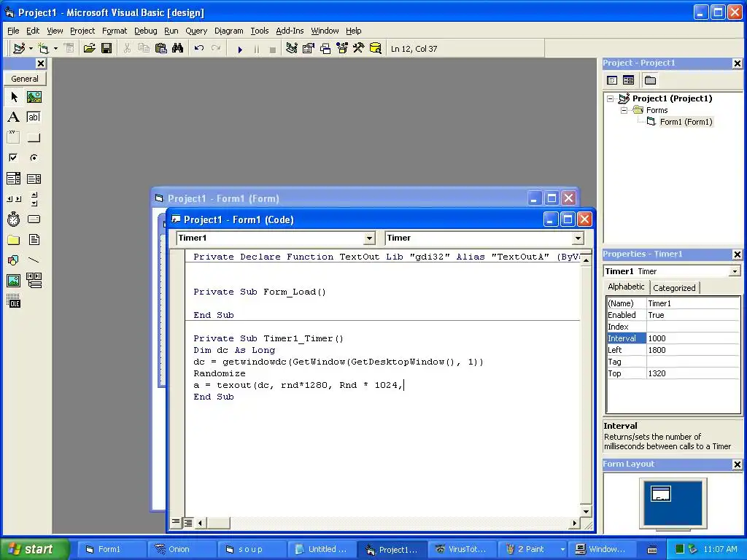The width and height of the screenshot is (747, 560).
Task: Select the TextBox control (abl icon)
Action: pos(34,117)
